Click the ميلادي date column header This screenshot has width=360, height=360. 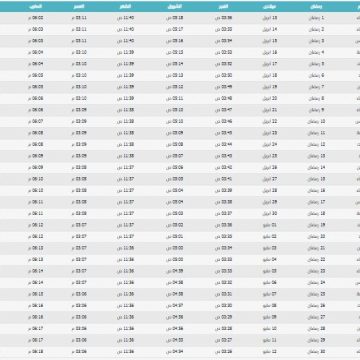pyautogui.click(x=270, y=7)
